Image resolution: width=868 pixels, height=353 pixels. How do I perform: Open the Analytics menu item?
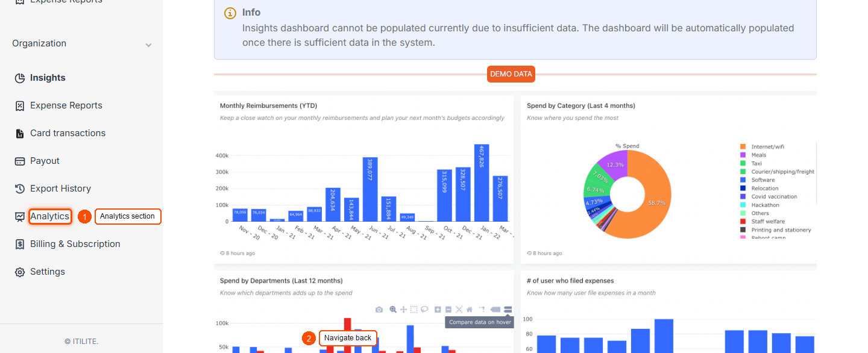point(50,216)
